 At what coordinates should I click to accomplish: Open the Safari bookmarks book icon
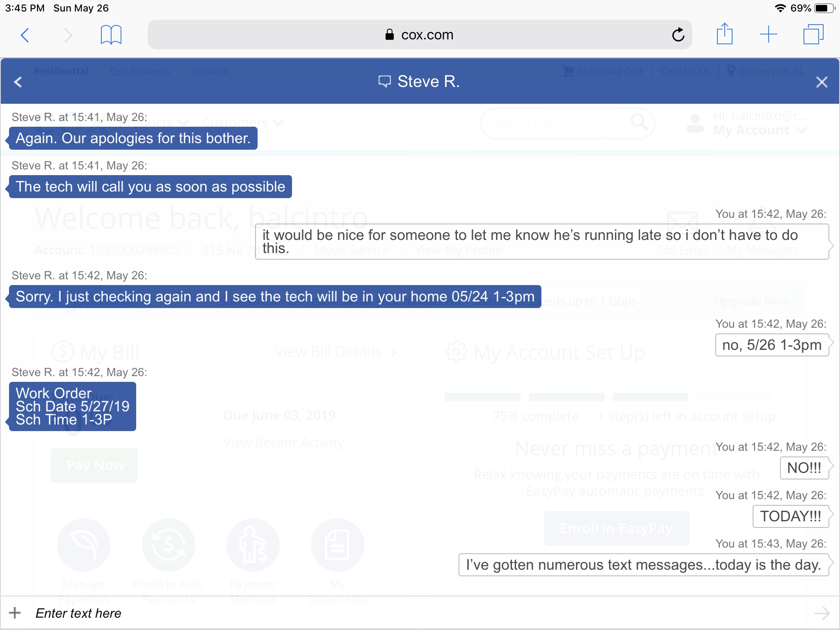(111, 35)
